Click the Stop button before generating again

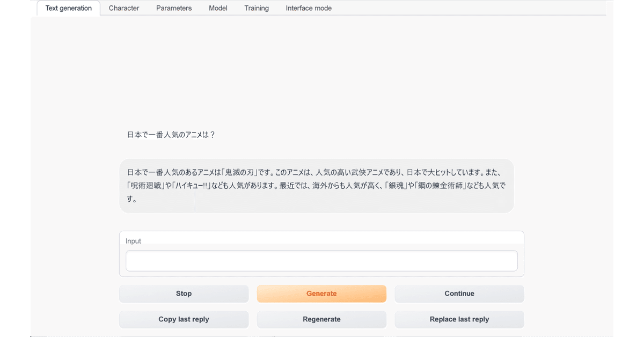[x=184, y=294]
